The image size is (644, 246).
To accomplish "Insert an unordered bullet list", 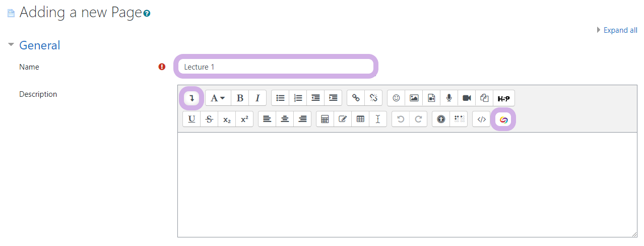I will 280,98.
